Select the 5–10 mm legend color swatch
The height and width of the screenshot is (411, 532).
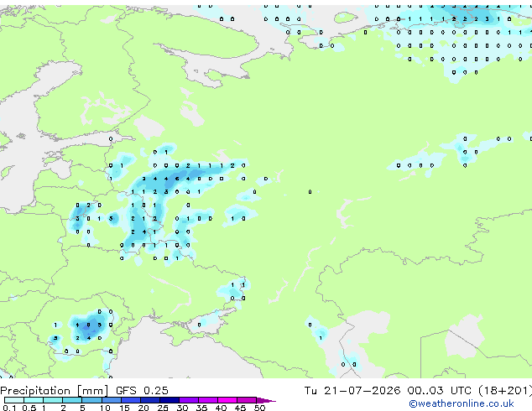[x=91, y=400]
